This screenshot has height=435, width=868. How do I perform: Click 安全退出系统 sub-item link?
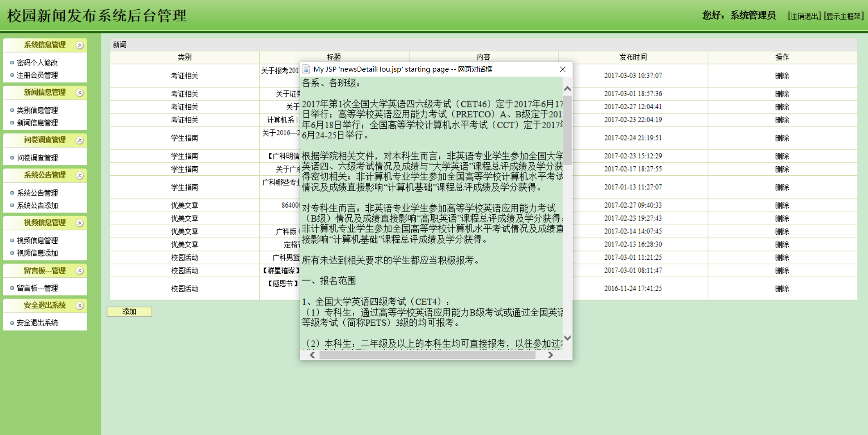pyautogui.click(x=37, y=323)
